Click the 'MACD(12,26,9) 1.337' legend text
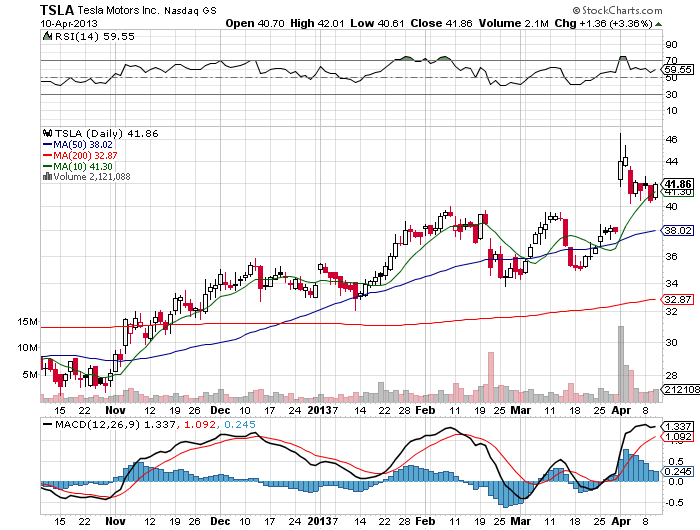 coord(115,424)
